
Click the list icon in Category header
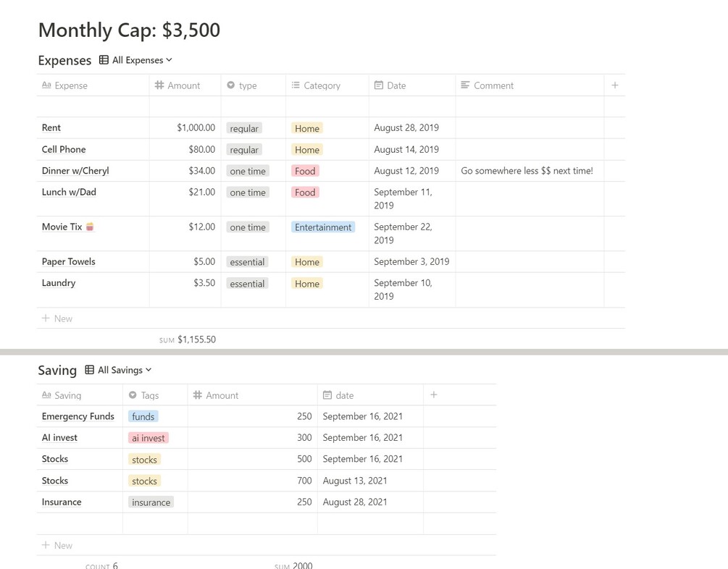[x=296, y=85]
